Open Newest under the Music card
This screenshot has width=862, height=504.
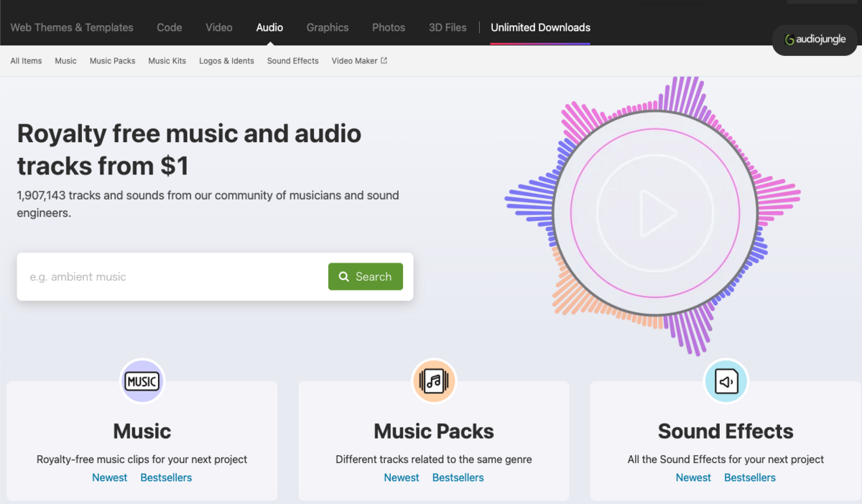coord(109,477)
